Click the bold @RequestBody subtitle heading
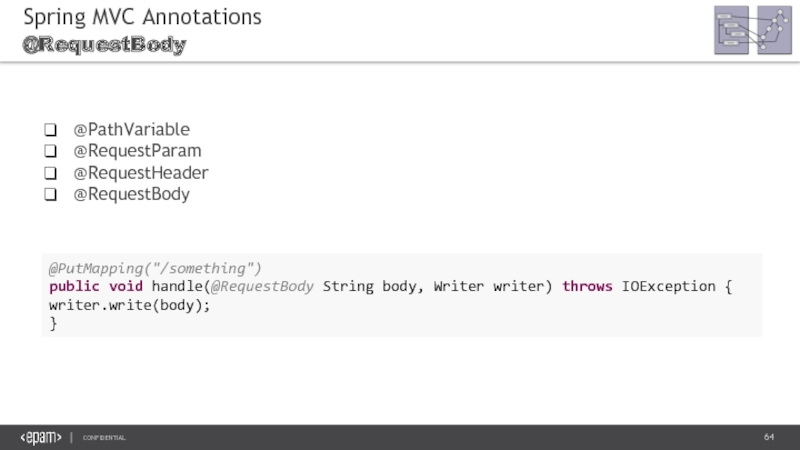The width and height of the screenshot is (800, 450). point(105,46)
